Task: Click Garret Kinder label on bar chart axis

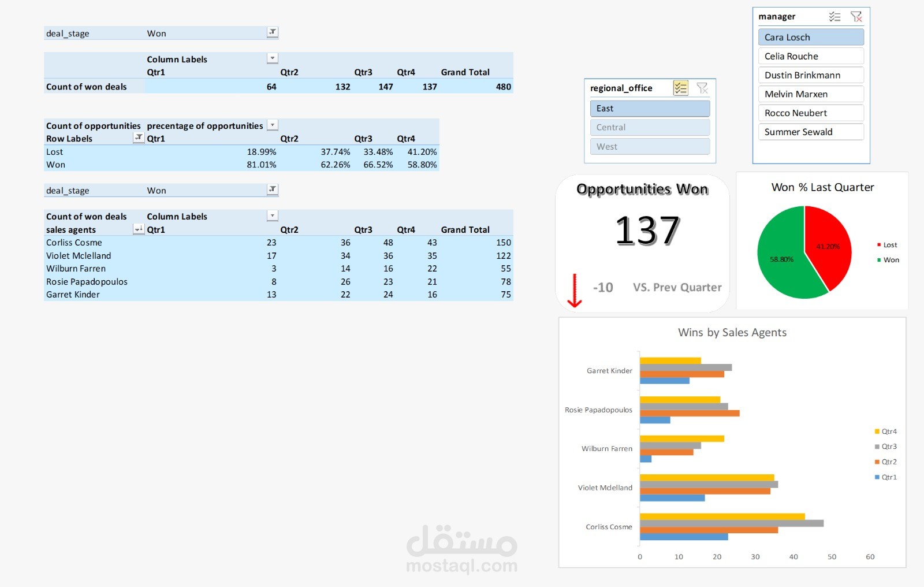Action: coord(609,371)
